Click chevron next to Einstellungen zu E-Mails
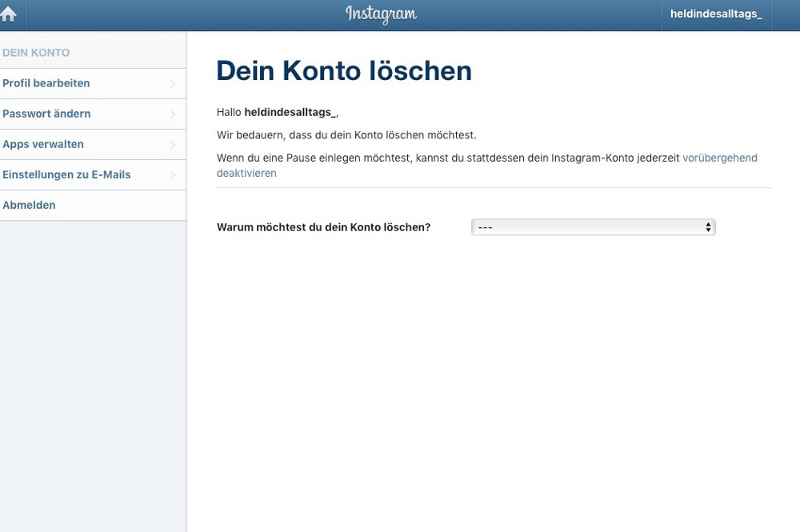 pyautogui.click(x=173, y=175)
